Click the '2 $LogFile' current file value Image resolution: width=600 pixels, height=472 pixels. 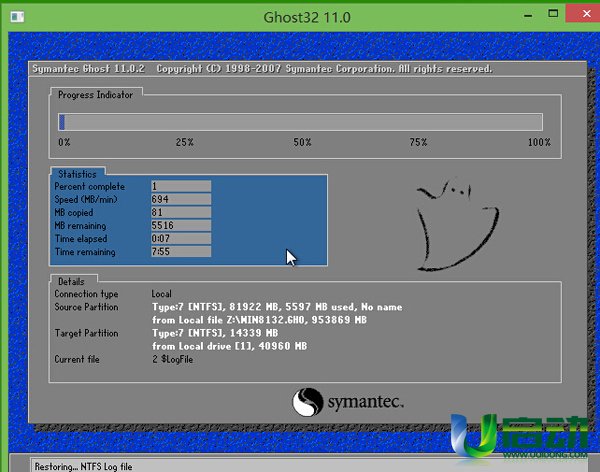(x=173, y=359)
